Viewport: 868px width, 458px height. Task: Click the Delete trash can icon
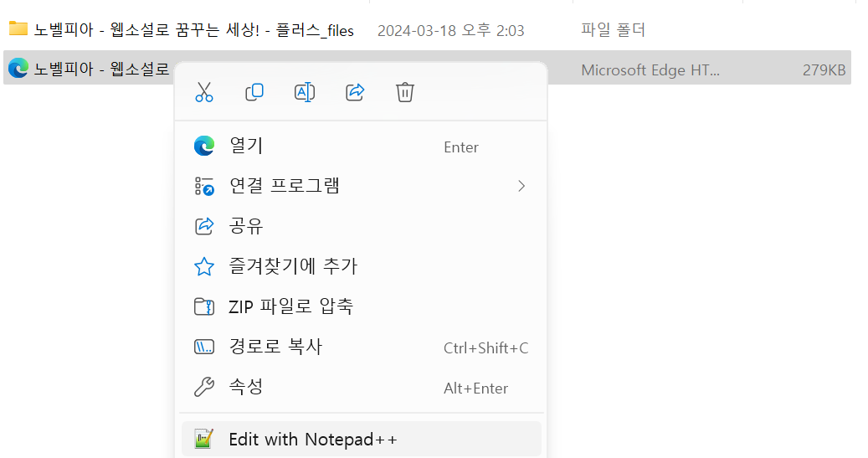tap(404, 92)
